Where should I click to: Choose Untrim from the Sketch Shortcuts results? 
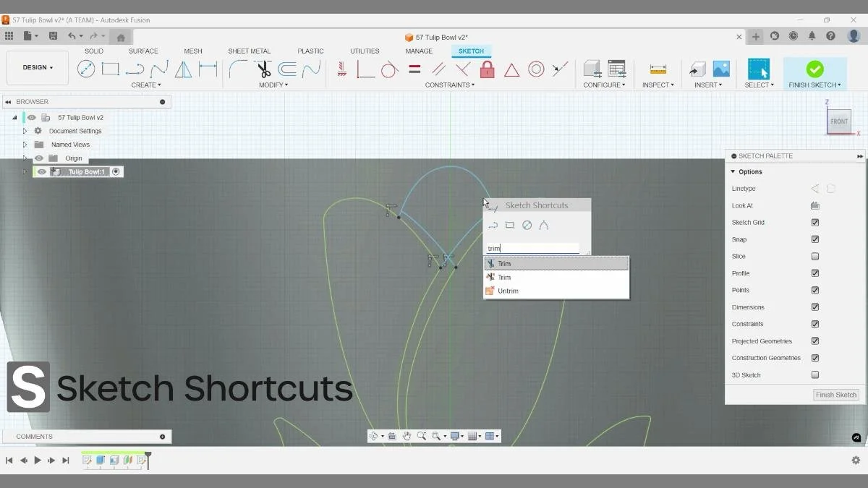(x=508, y=291)
